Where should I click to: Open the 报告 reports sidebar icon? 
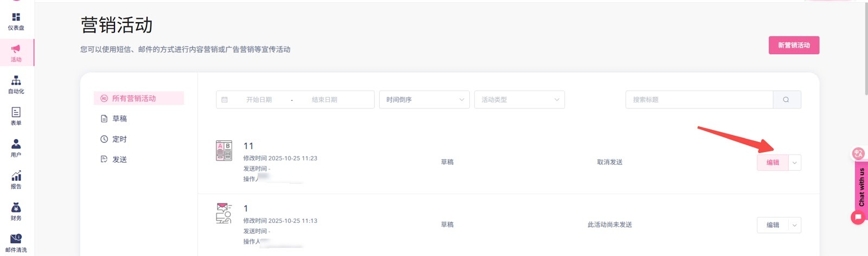pos(16,179)
